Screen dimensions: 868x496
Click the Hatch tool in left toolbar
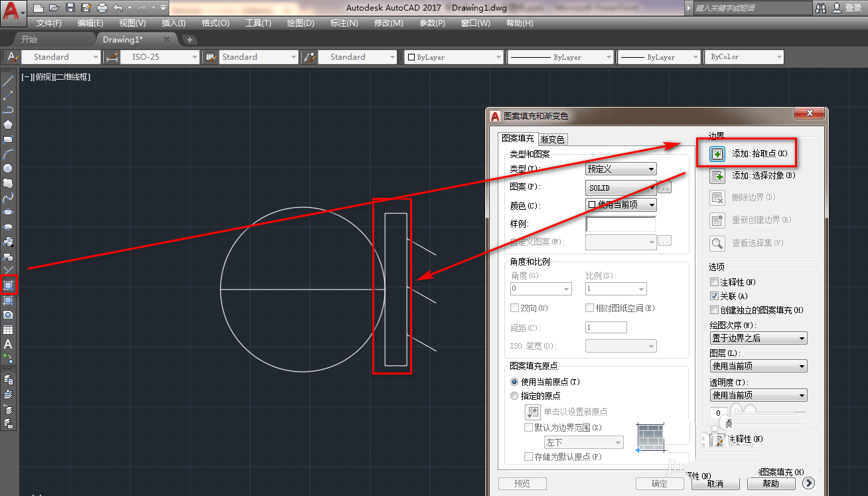[x=9, y=286]
